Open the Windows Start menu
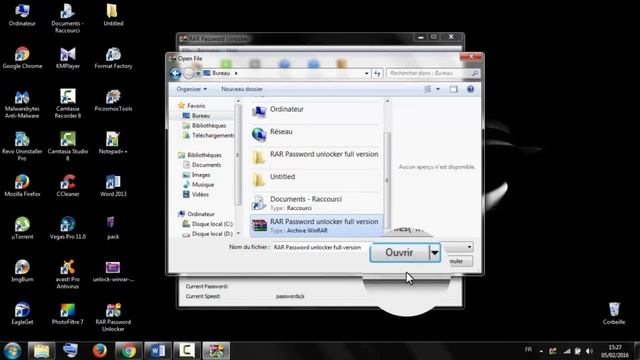 point(12,351)
